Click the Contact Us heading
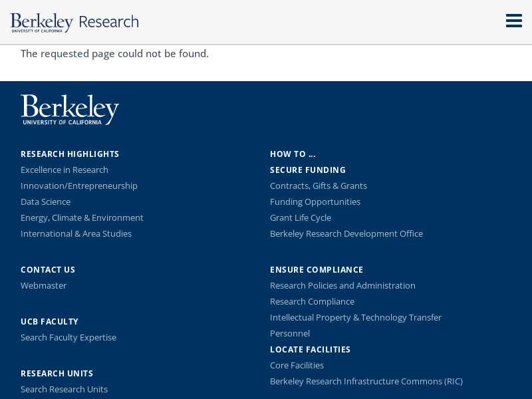The height and width of the screenshot is (399, 532). tap(48, 270)
